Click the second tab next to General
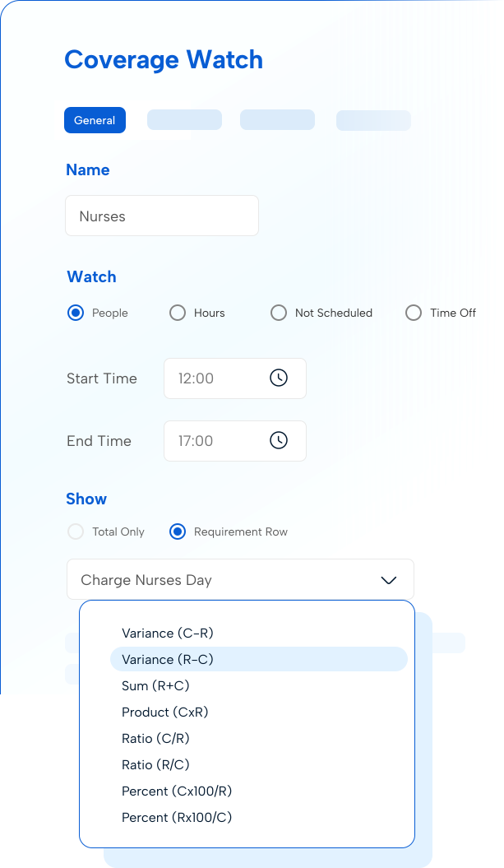 184,119
